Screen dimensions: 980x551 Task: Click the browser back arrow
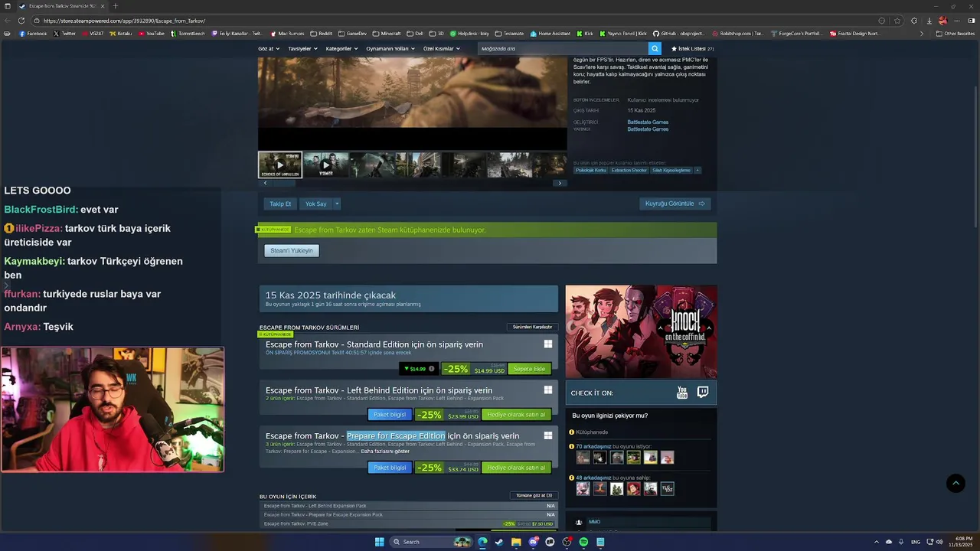(7, 21)
